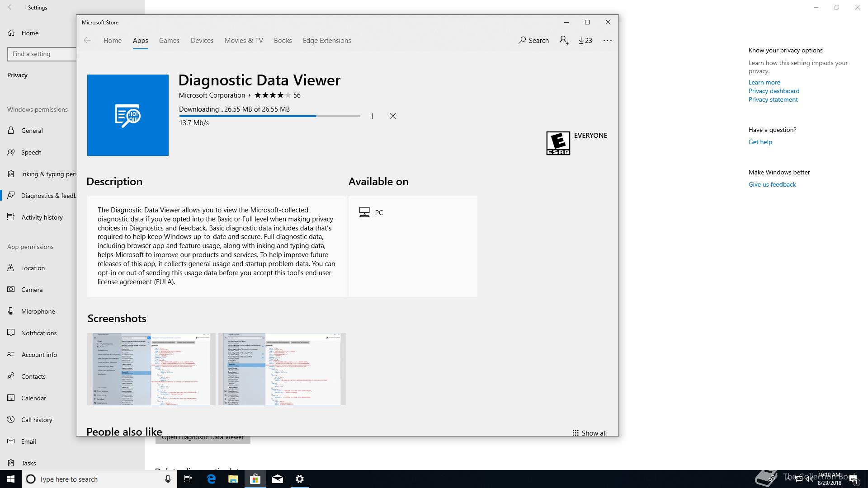Click the star rating with 56 reviews
868x488 pixels.
coord(278,95)
